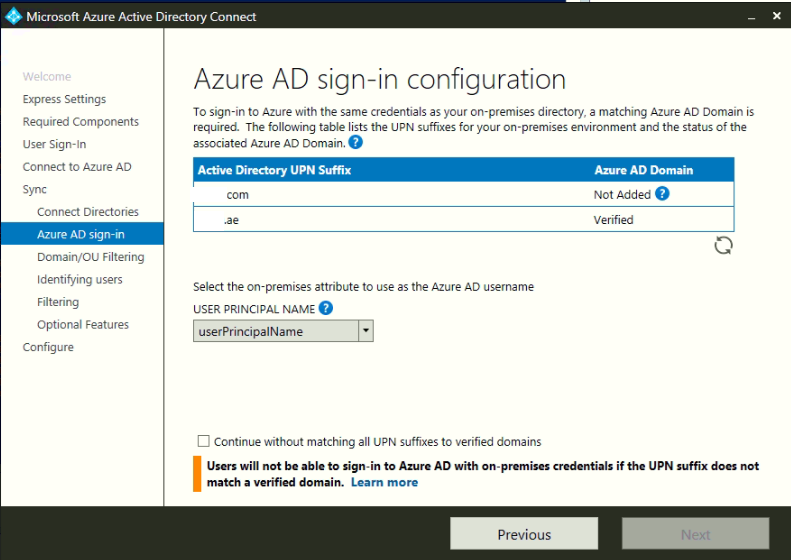Open Identifying users step
This screenshot has height=560, width=791.
pos(80,279)
